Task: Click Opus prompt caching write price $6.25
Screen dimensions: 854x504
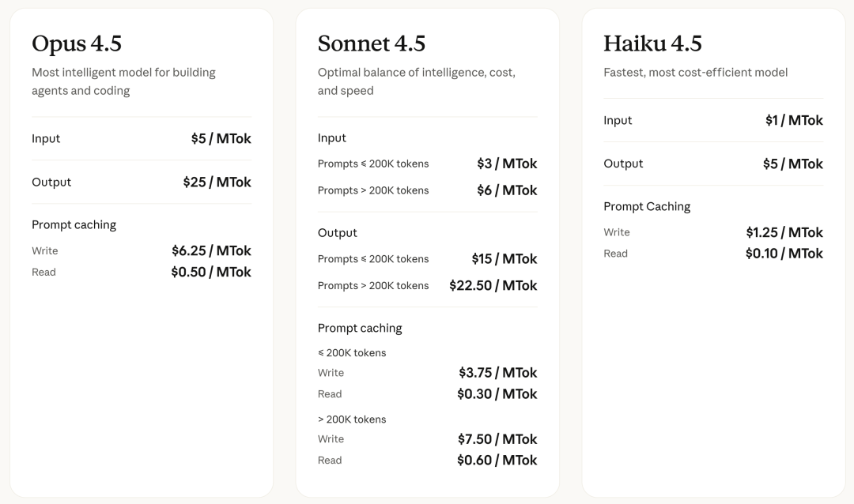Action: coord(211,251)
